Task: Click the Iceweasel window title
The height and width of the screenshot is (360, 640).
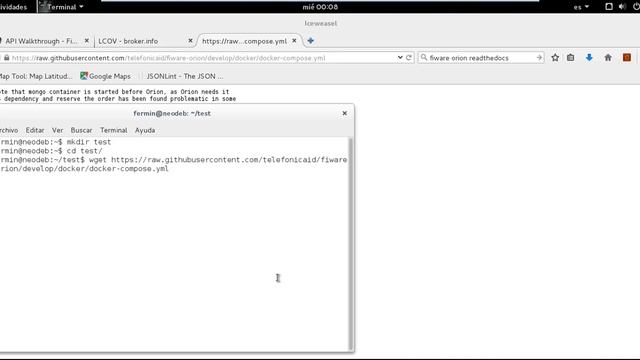Action: tap(321, 23)
